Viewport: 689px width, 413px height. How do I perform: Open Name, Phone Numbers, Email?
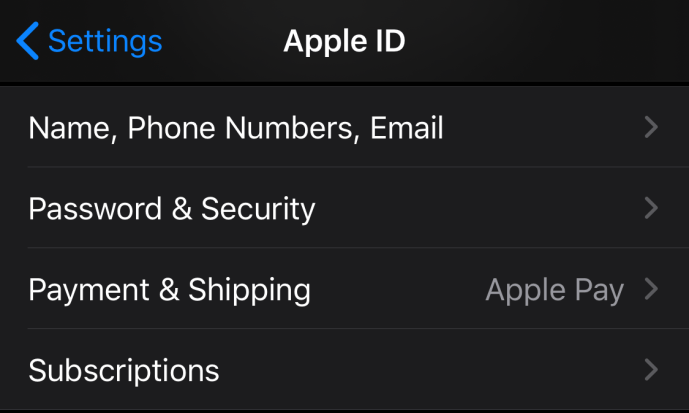pos(236,128)
